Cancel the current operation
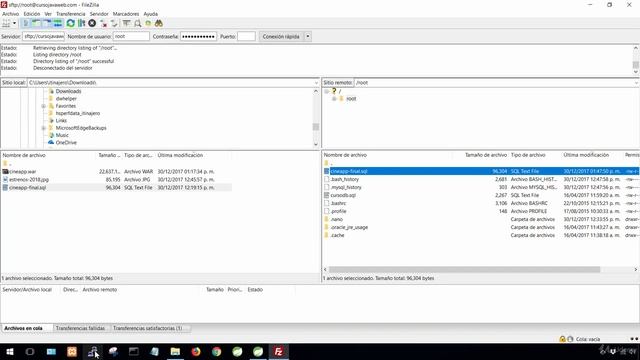This screenshot has height=360, width=640. [x=92, y=23]
